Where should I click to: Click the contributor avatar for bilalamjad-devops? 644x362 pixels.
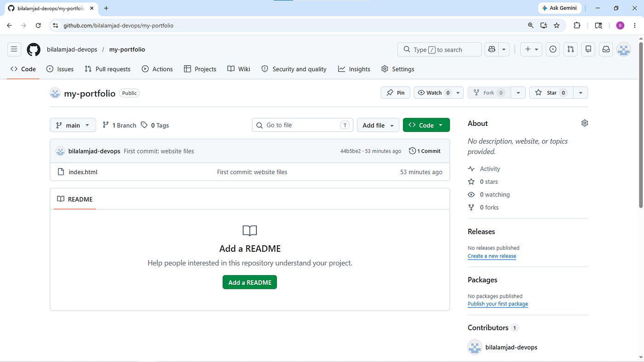[475, 347]
